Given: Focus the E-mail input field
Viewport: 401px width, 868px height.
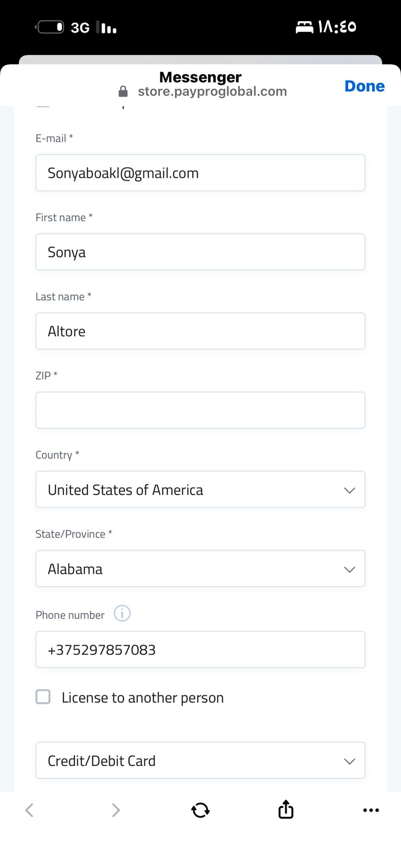Looking at the screenshot, I should click(x=200, y=173).
